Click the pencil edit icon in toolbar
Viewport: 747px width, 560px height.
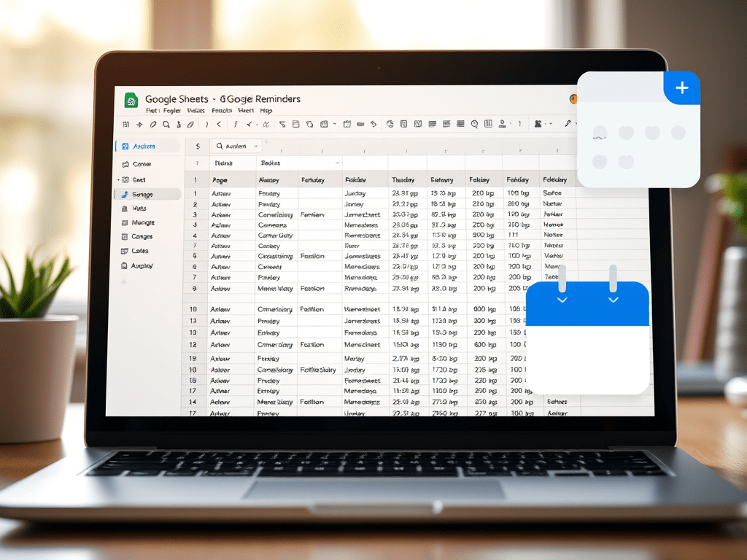[x=568, y=124]
